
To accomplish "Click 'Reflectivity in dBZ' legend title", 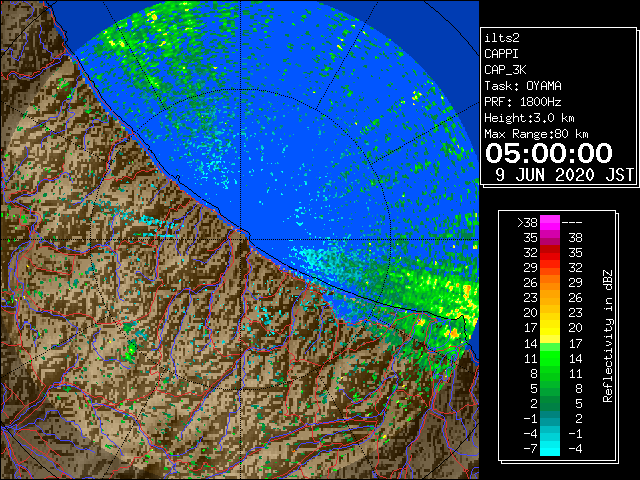I will click(608, 336).
